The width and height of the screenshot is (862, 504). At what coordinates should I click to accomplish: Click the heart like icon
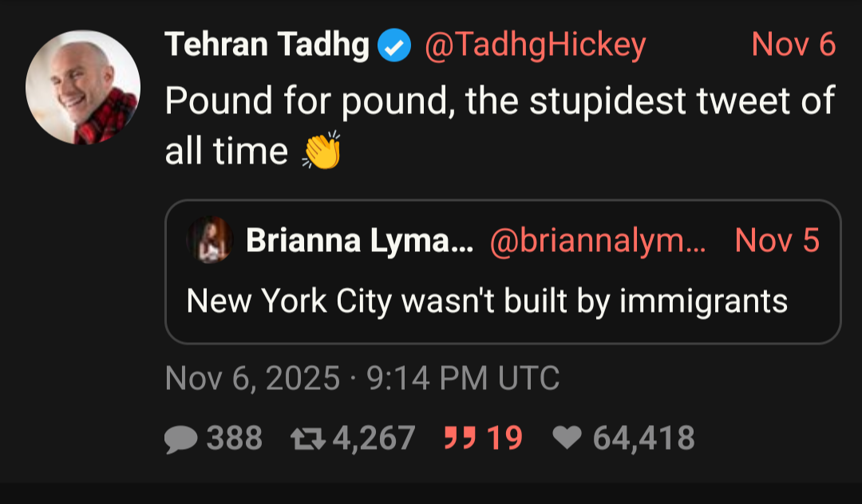point(567,439)
